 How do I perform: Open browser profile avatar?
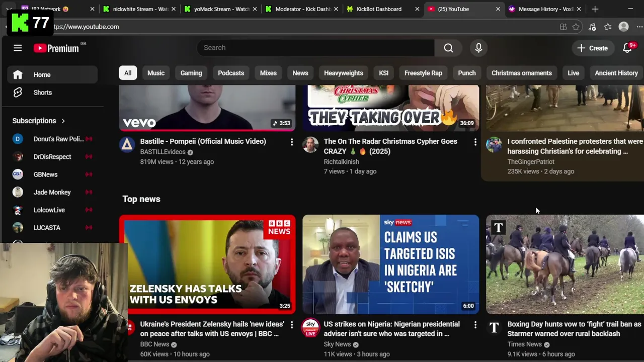(623, 27)
